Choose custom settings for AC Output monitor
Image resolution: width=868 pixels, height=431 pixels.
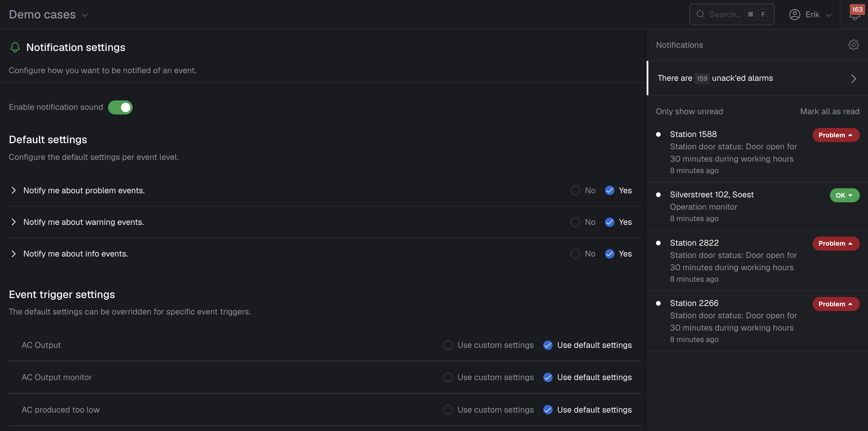[448, 377]
